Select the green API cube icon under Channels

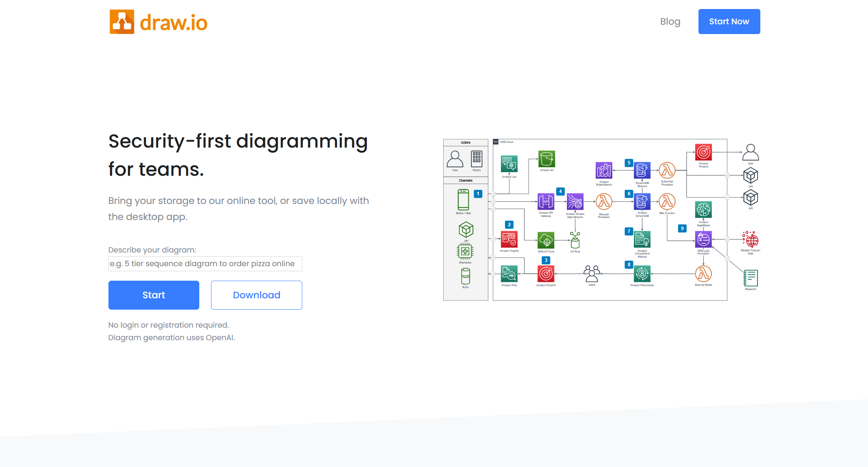[466, 230]
